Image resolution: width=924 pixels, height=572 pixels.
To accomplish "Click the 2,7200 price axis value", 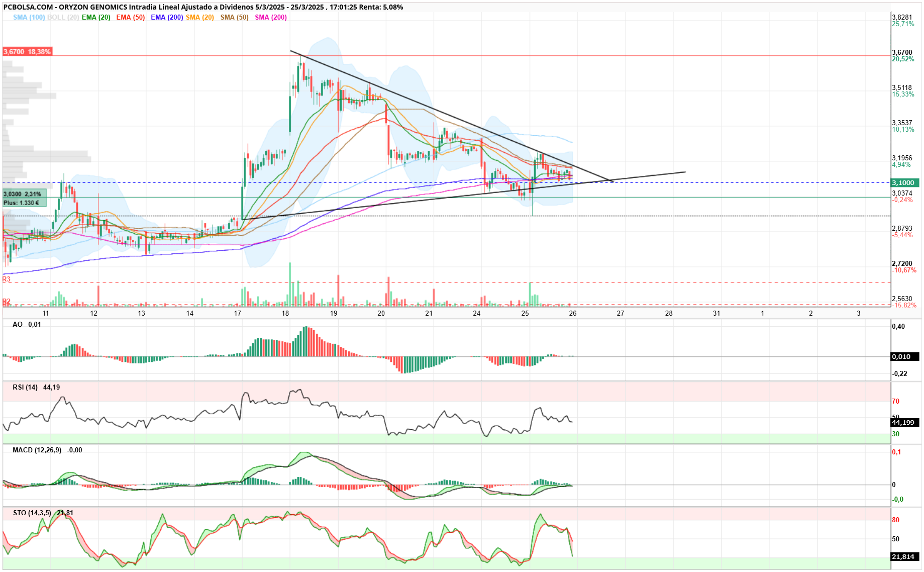I will point(902,263).
